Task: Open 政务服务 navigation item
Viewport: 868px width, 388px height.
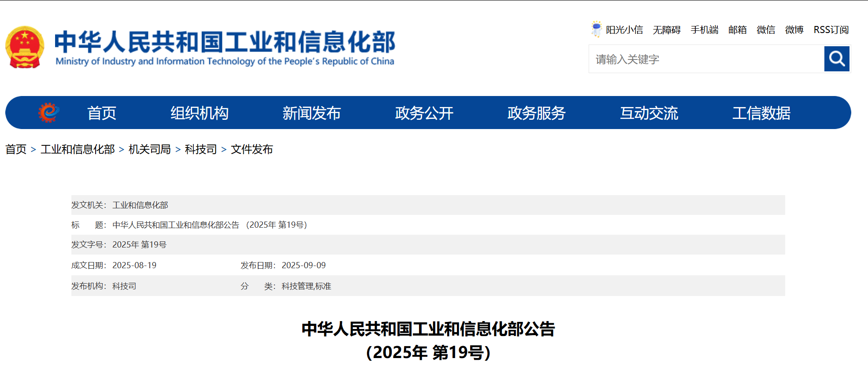Action: (x=536, y=113)
